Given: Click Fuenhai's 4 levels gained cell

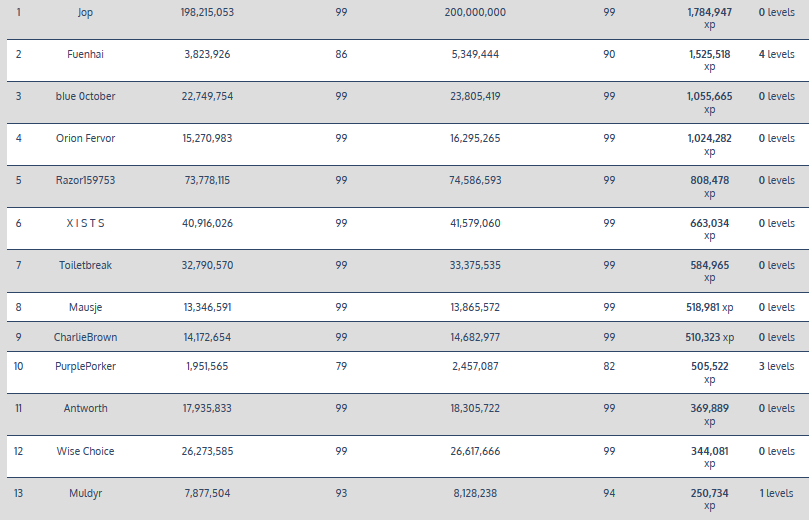Looking at the screenshot, I should point(776,54).
